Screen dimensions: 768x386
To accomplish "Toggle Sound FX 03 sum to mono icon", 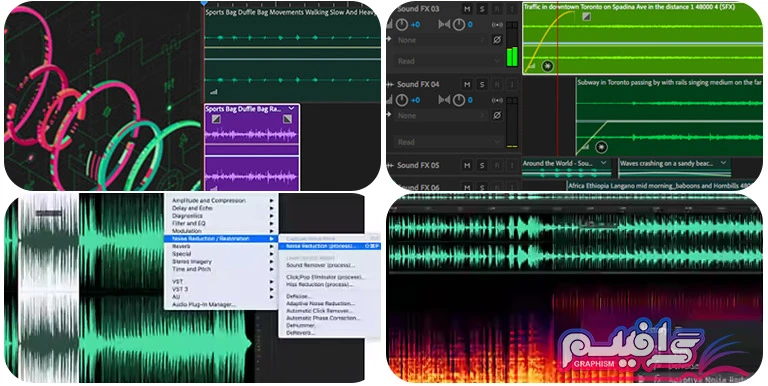I will 497,24.
